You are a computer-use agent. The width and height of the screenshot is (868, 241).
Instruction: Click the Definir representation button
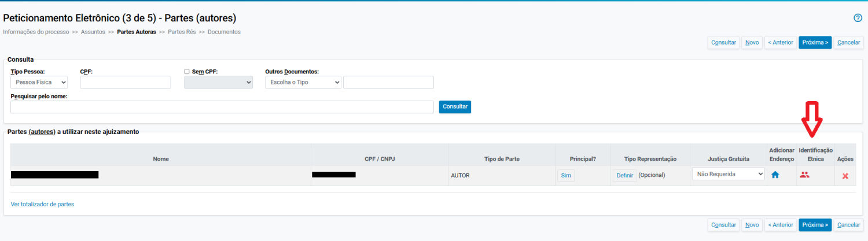click(624, 175)
